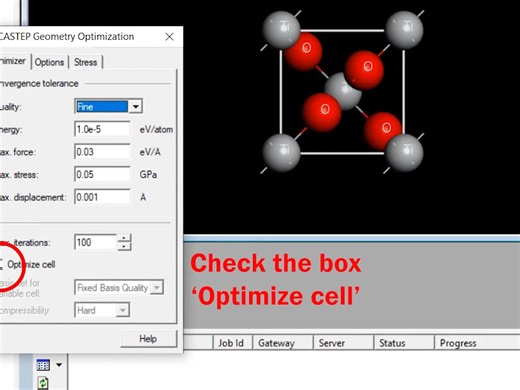Close the CASTEP Geometry Optimization dialog
Image resolution: width=520 pixels, height=390 pixels.
169,37
